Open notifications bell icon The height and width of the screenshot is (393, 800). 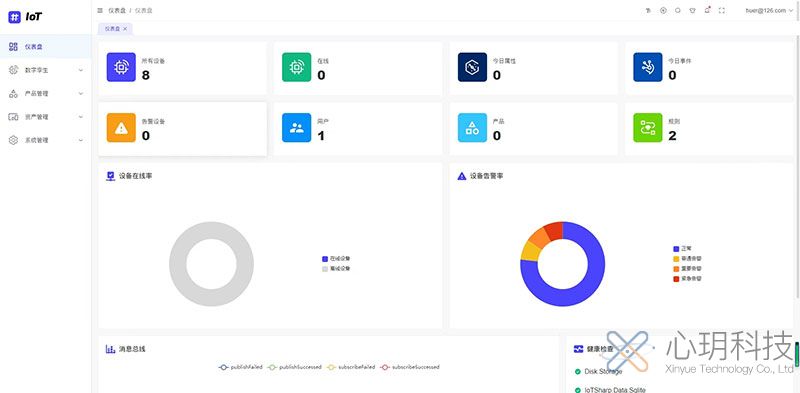707,10
